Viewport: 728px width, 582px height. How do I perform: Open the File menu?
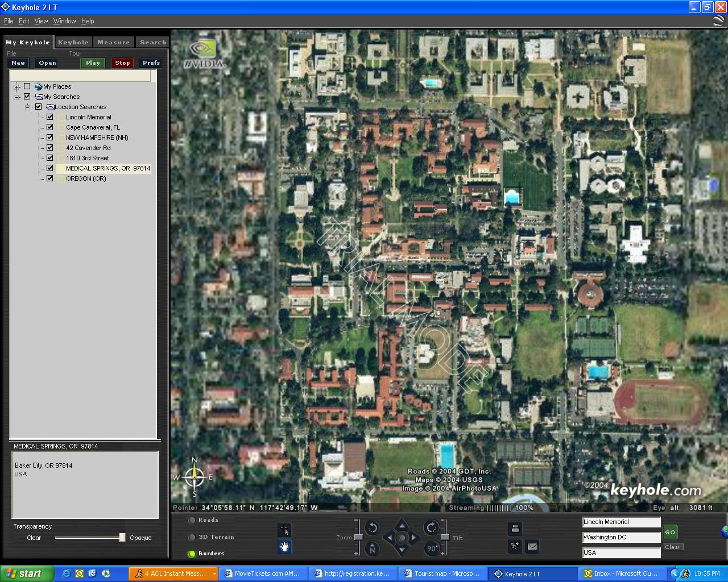[x=9, y=21]
